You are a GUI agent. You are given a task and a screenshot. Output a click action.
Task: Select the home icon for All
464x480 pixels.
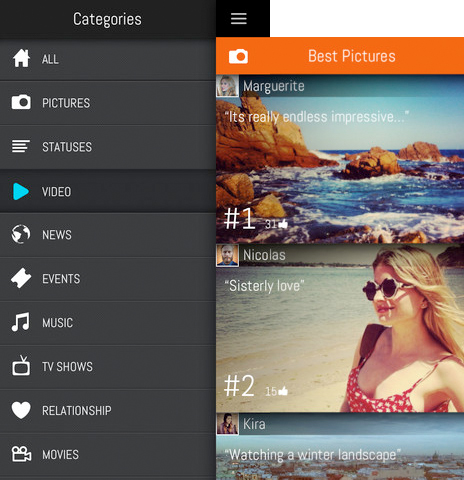click(x=21, y=58)
